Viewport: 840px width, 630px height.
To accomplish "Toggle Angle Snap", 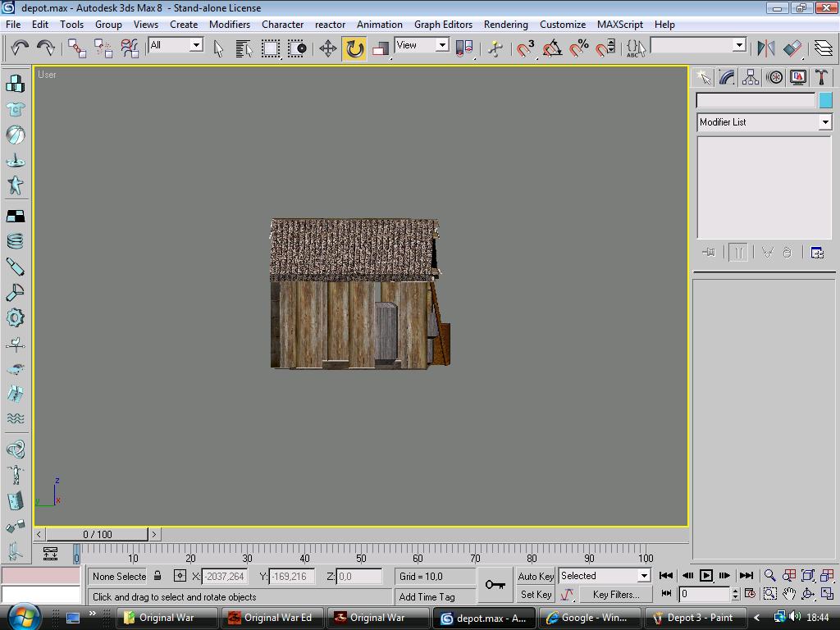I will tap(552, 48).
